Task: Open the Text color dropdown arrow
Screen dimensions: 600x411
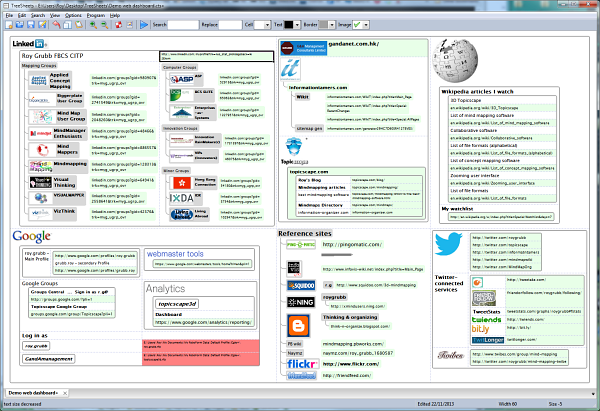Action: click(x=297, y=25)
